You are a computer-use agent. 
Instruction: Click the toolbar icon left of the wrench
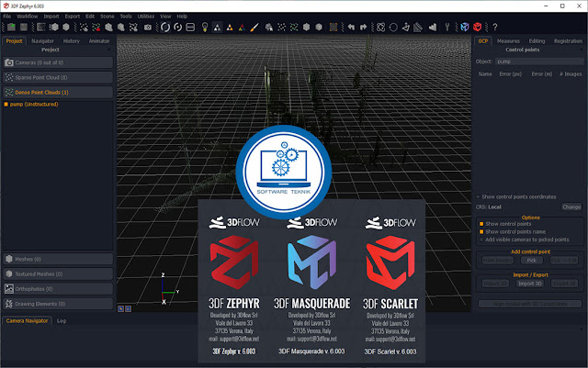pyautogui.click(x=433, y=27)
